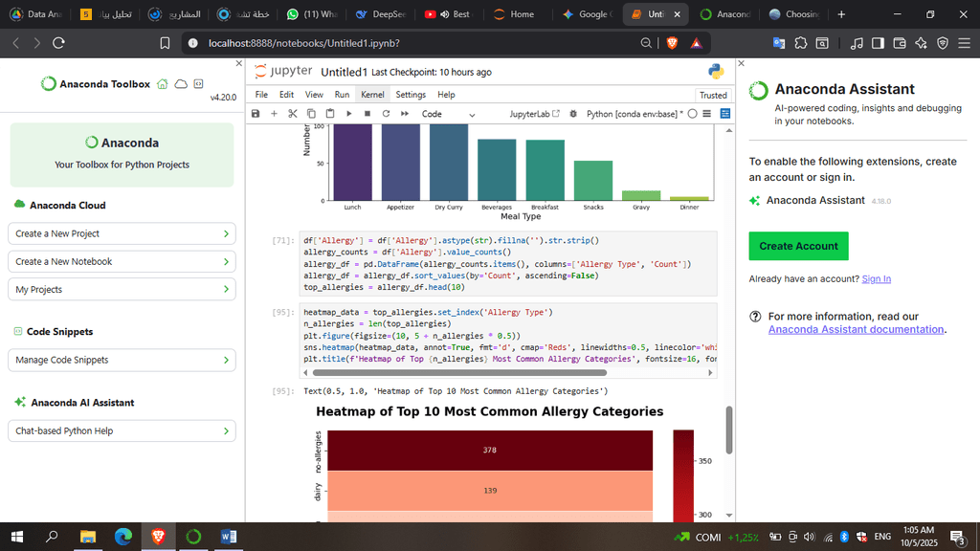Viewport: 980px width, 551px height.
Task: Interrupt the kernel with the stop icon
Action: click(x=367, y=114)
